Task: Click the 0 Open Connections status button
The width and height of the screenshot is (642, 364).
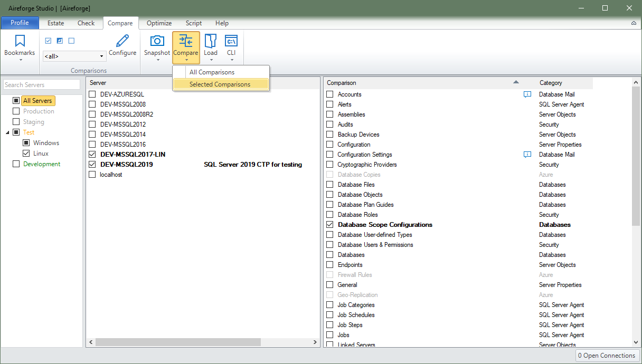Action: [607, 356]
